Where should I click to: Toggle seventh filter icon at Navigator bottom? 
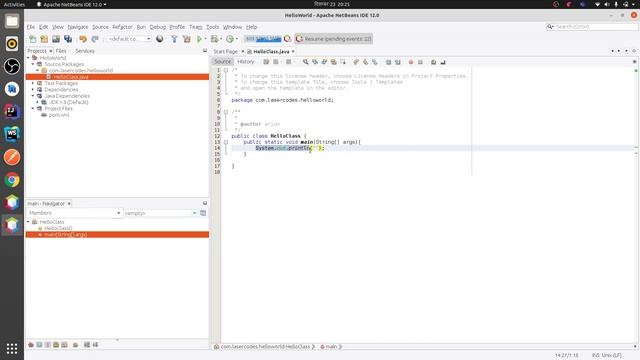tap(87, 345)
